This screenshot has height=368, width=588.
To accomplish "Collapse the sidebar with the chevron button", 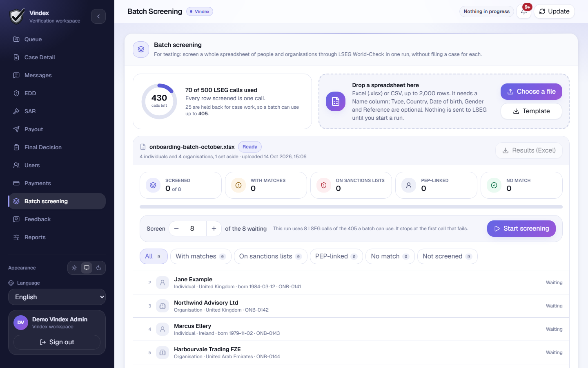I will tap(98, 16).
